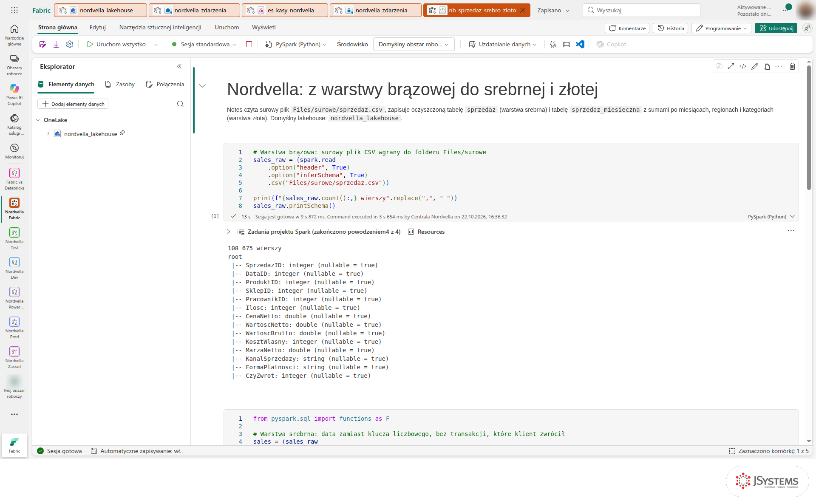Click Udostępnij share button
This screenshot has height=504, width=816.
(x=776, y=28)
